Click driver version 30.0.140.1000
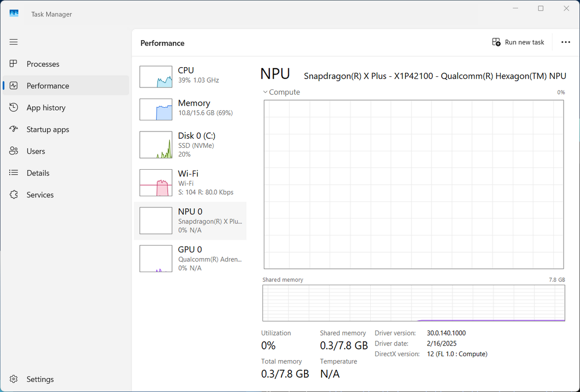The width and height of the screenshot is (580, 392). 446,333
